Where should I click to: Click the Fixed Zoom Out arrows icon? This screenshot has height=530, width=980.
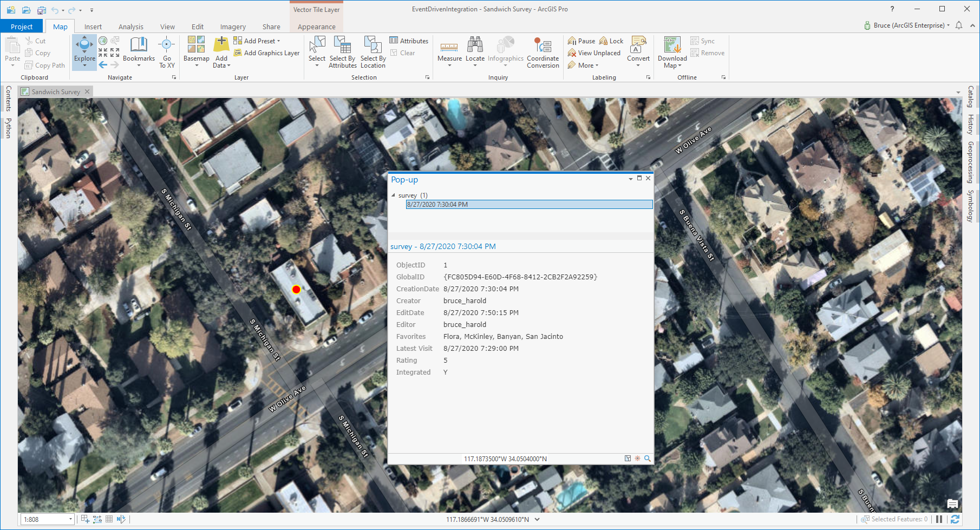point(115,53)
